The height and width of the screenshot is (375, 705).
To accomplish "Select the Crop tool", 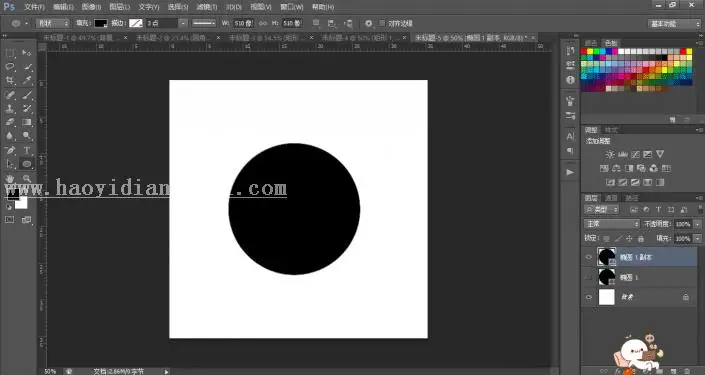I will pos(10,80).
